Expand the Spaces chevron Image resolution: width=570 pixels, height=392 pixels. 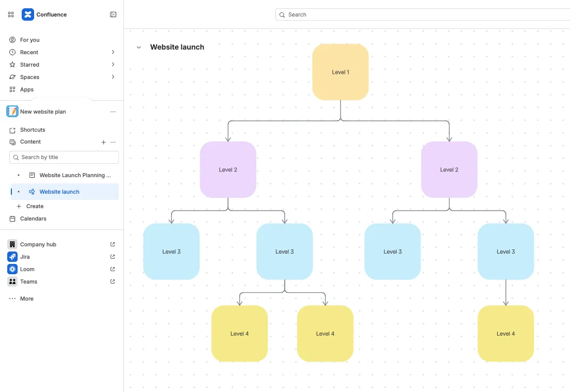(113, 76)
